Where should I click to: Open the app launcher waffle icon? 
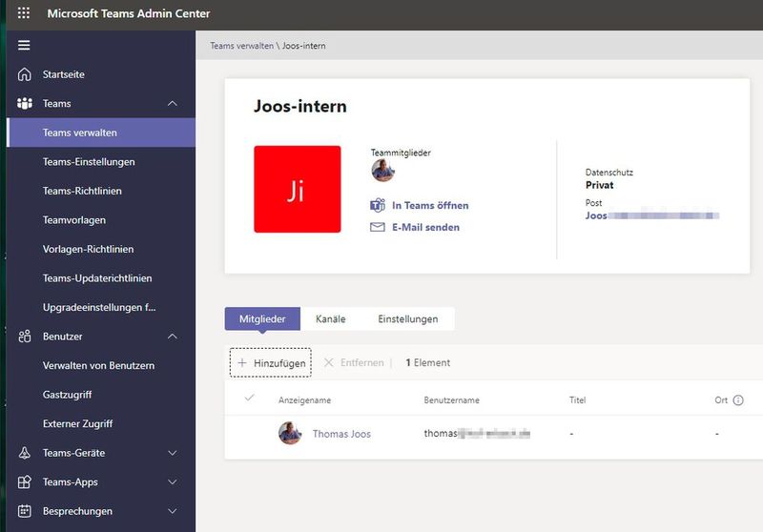[x=23, y=13]
